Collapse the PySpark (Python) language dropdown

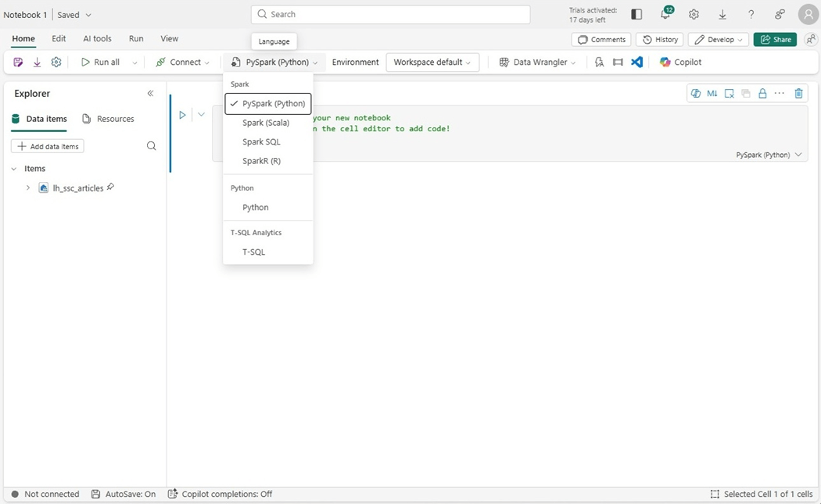coord(275,63)
